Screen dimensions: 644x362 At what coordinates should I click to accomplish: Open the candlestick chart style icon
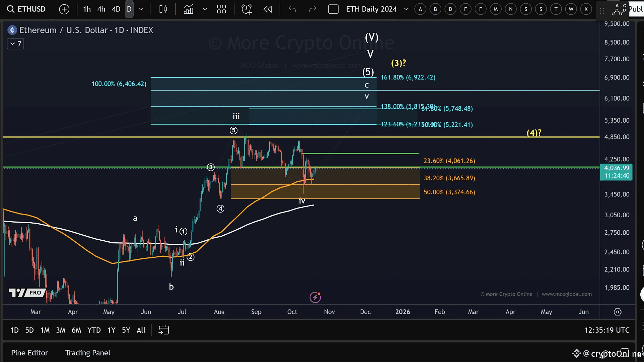tap(163, 9)
